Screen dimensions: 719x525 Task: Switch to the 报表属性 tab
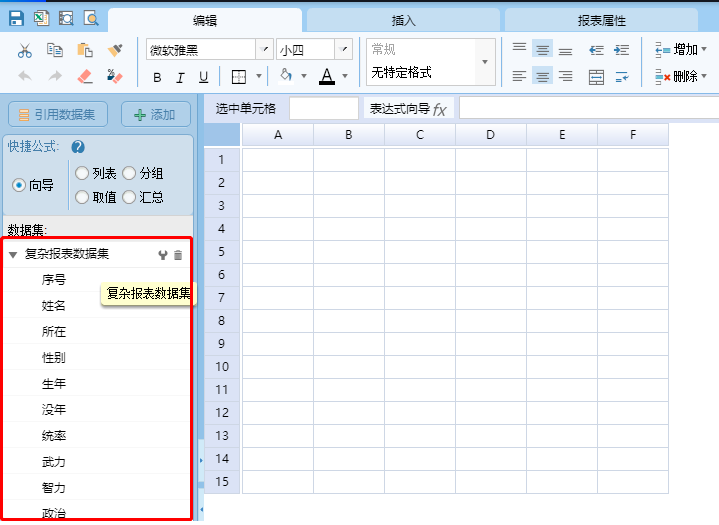tap(602, 21)
